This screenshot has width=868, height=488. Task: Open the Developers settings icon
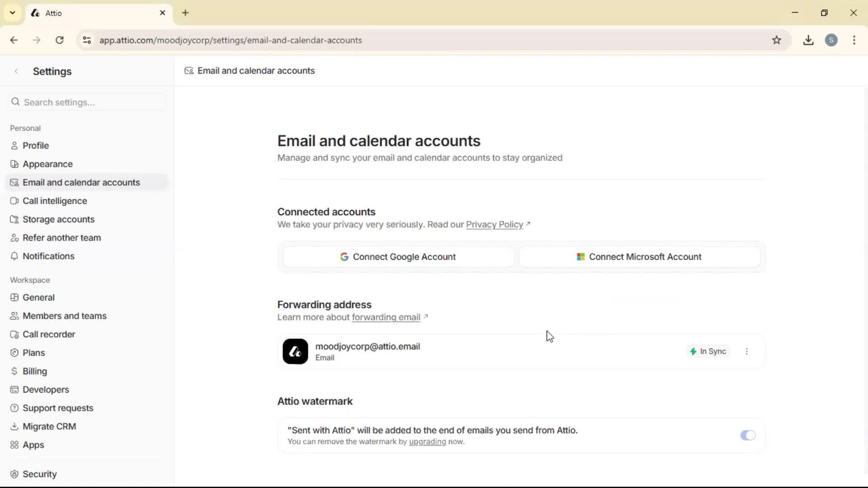coord(15,389)
